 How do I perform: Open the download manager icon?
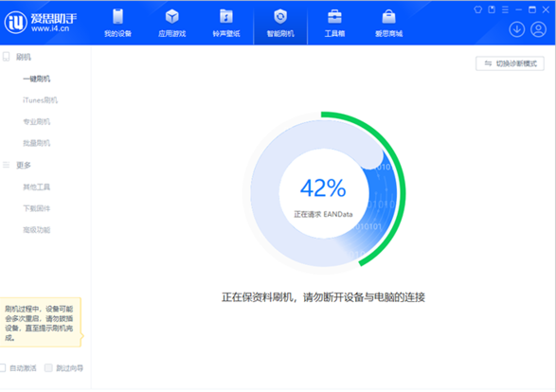coord(517,29)
